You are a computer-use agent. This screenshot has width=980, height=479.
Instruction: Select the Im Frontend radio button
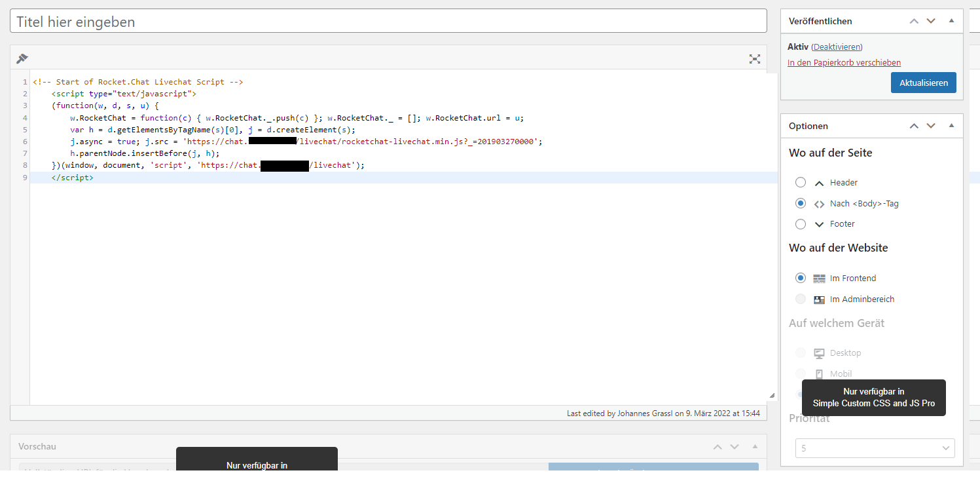(800, 278)
